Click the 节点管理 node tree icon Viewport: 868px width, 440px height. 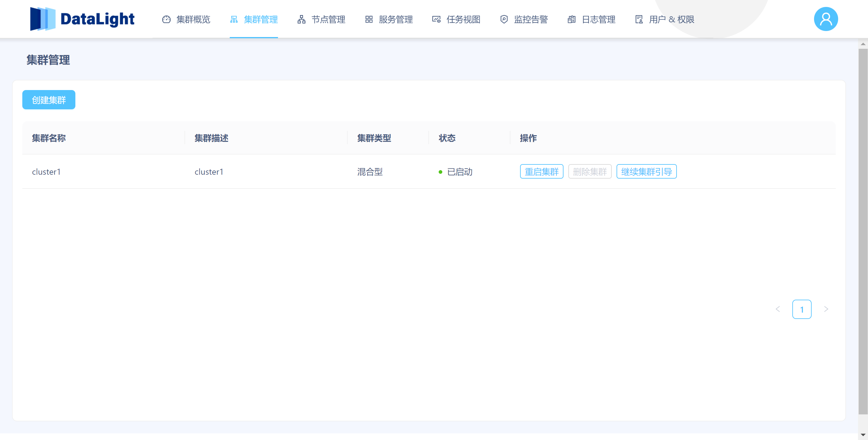pos(301,20)
